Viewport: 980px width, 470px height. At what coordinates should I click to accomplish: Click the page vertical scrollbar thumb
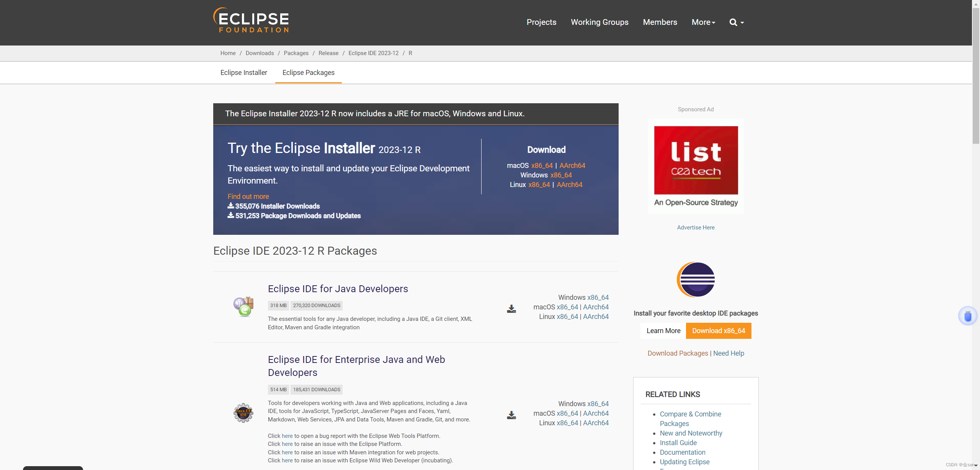976,76
